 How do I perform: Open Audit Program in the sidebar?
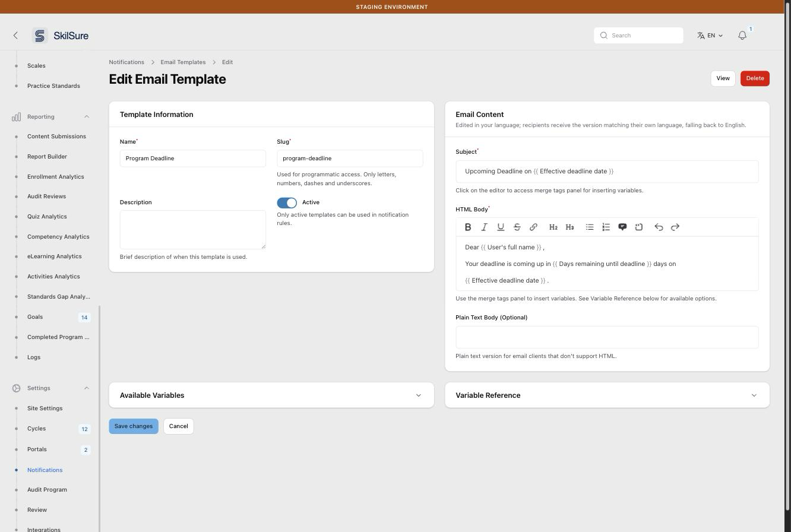click(47, 490)
